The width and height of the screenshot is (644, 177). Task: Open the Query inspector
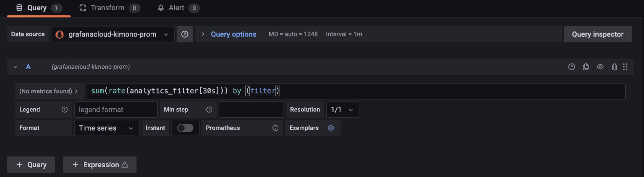(x=597, y=34)
